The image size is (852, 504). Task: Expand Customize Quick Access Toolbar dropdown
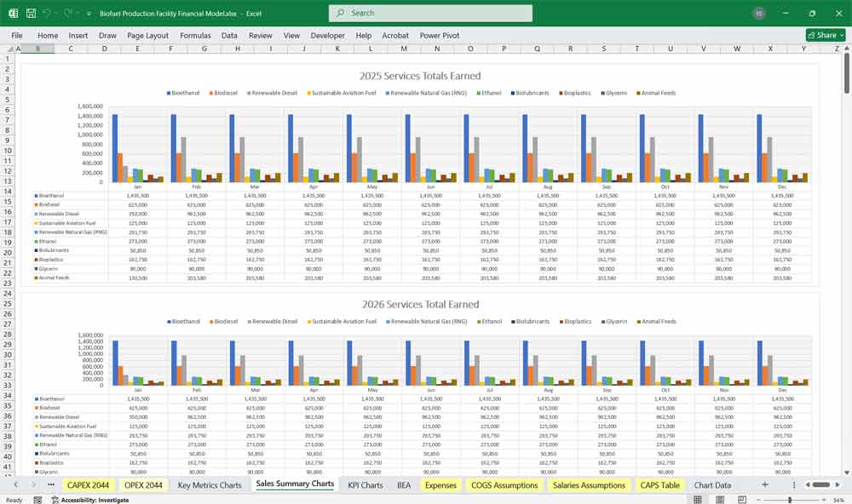tap(90, 14)
